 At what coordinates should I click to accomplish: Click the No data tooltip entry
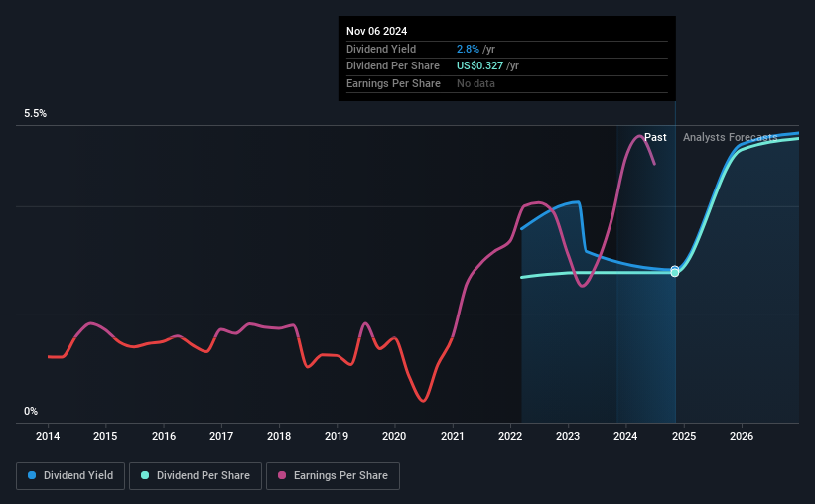[475, 83]
